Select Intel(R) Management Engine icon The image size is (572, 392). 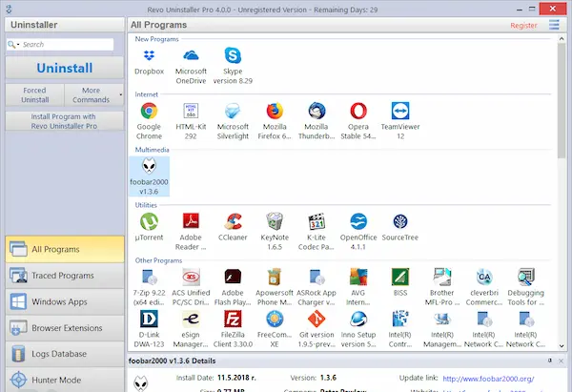pos(442,319)
